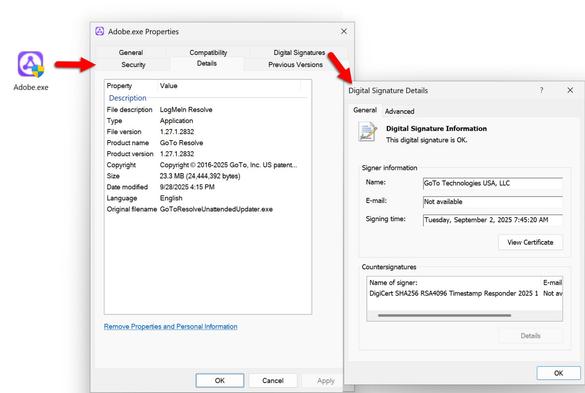The height and width of the screenshot is (393, 585).
Task: Select the Details tab
Action: [x=207, y=63]
